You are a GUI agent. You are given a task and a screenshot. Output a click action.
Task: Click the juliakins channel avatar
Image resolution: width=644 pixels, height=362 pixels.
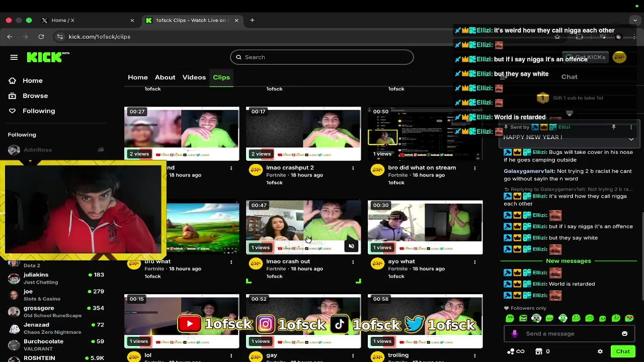(x=14, y=278)
